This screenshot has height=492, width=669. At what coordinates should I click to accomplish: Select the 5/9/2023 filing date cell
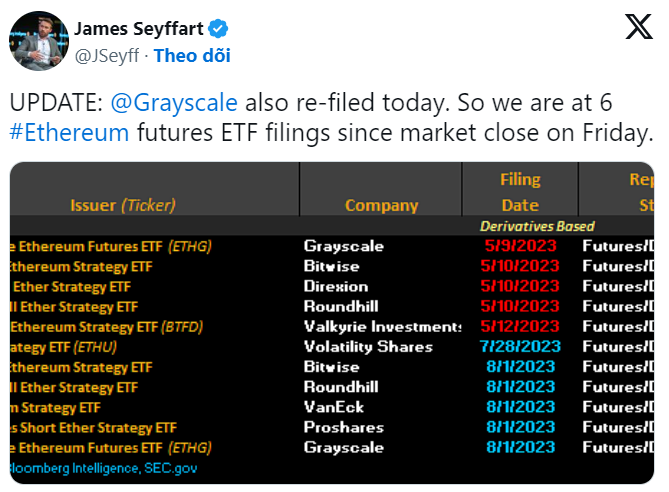[x=520, y=246]
